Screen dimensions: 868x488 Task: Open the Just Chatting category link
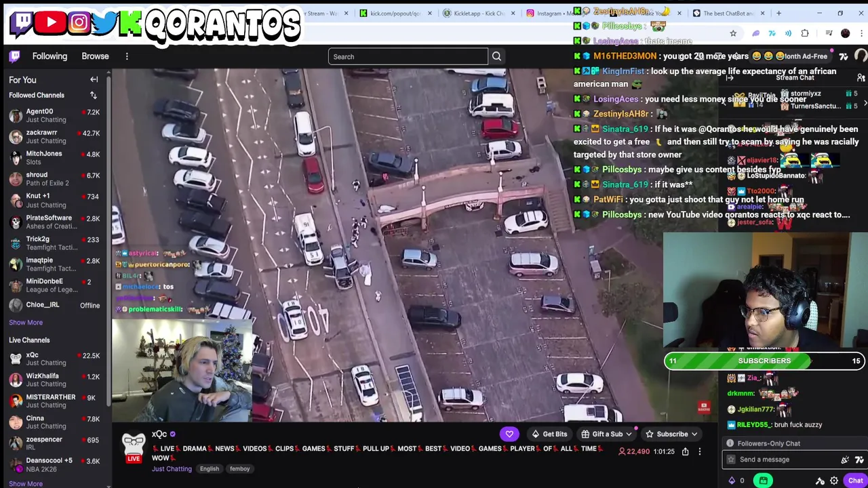pos(172,468)
